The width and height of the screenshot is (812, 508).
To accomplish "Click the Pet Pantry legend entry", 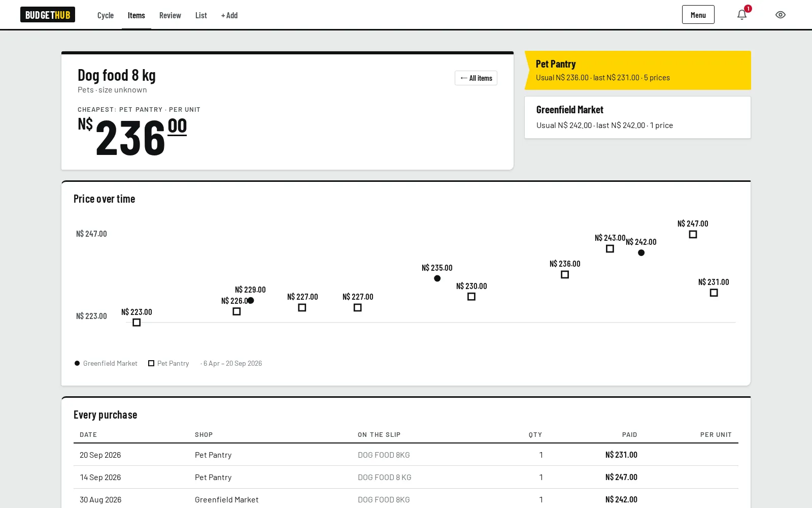I will coord(168,363).
